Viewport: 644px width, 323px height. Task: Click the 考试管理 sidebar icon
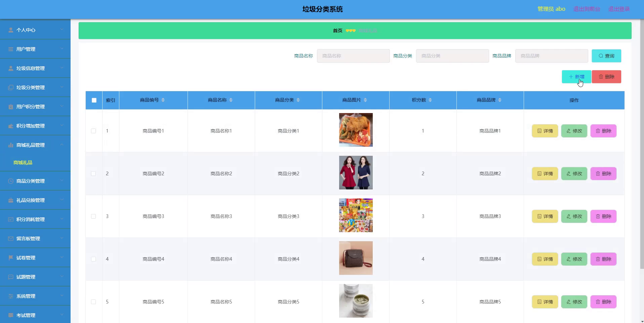[11, 315]
